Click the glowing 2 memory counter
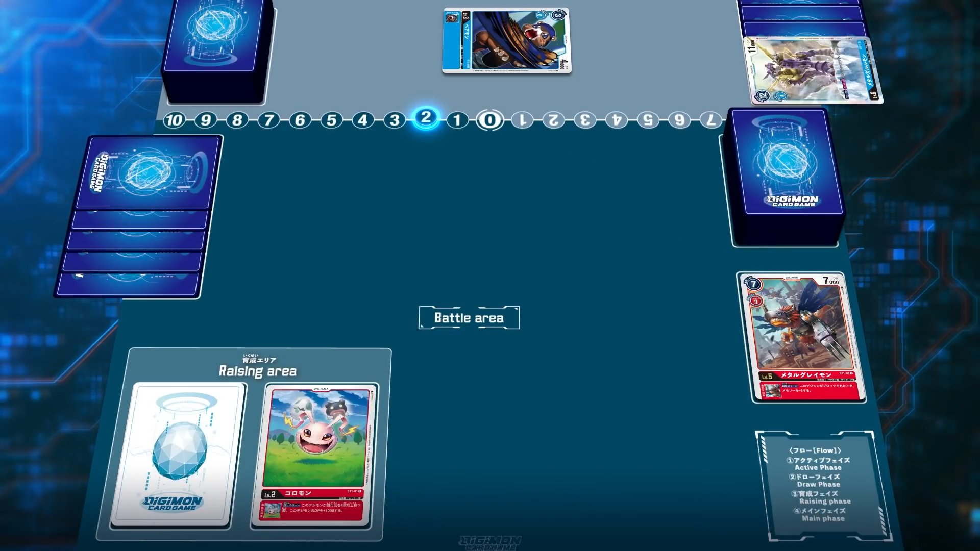This screenshot has height=551, width=980. click(426, 118)
